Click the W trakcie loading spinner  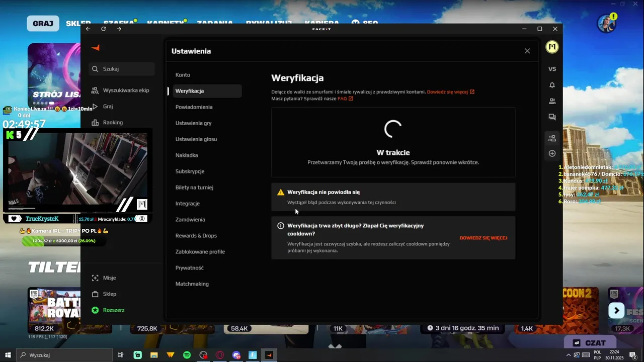coord(393,129)
